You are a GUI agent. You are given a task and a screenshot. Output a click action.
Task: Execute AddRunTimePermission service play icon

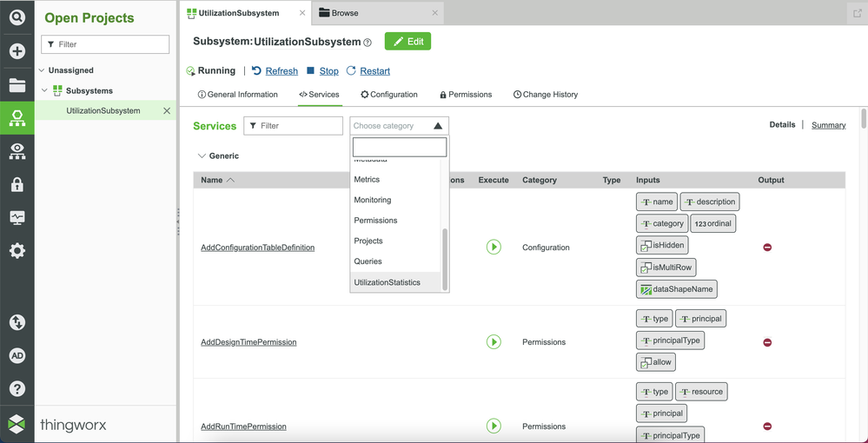coord(494,426)
